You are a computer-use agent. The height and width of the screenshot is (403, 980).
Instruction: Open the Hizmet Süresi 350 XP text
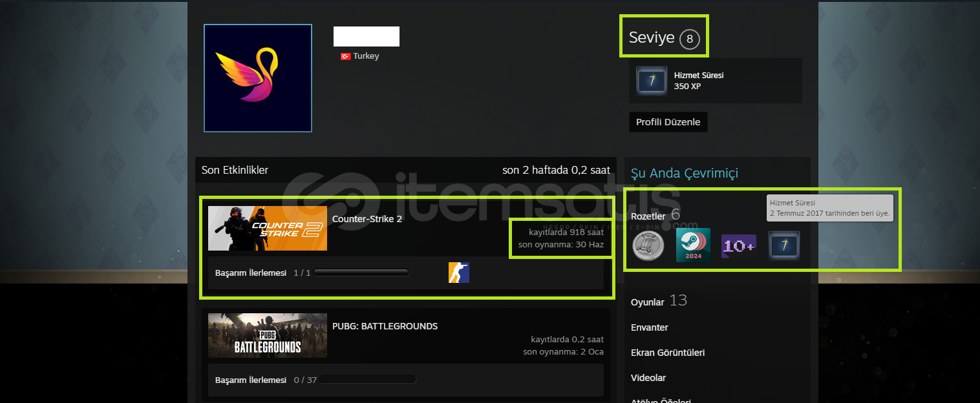tap(699, 81)
